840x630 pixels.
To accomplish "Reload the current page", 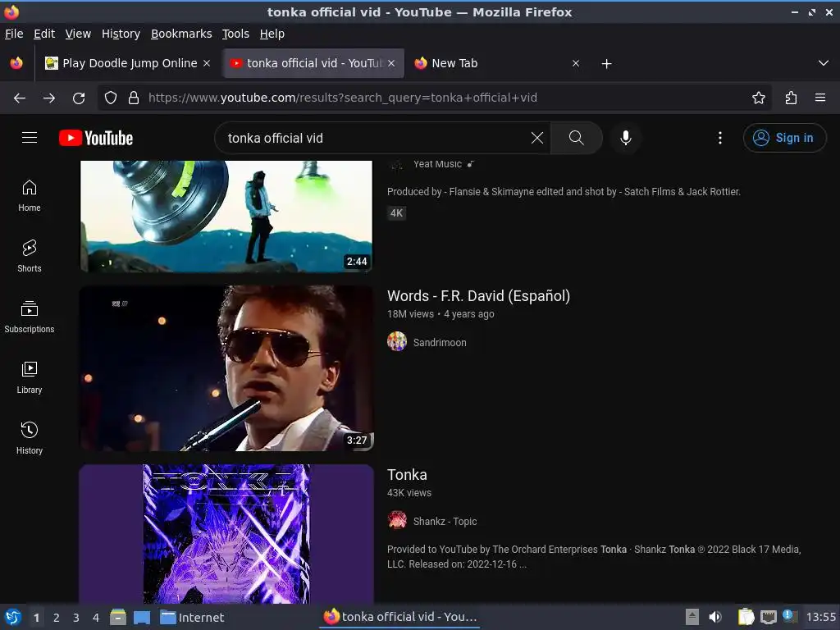I will [x=79, y=98].
